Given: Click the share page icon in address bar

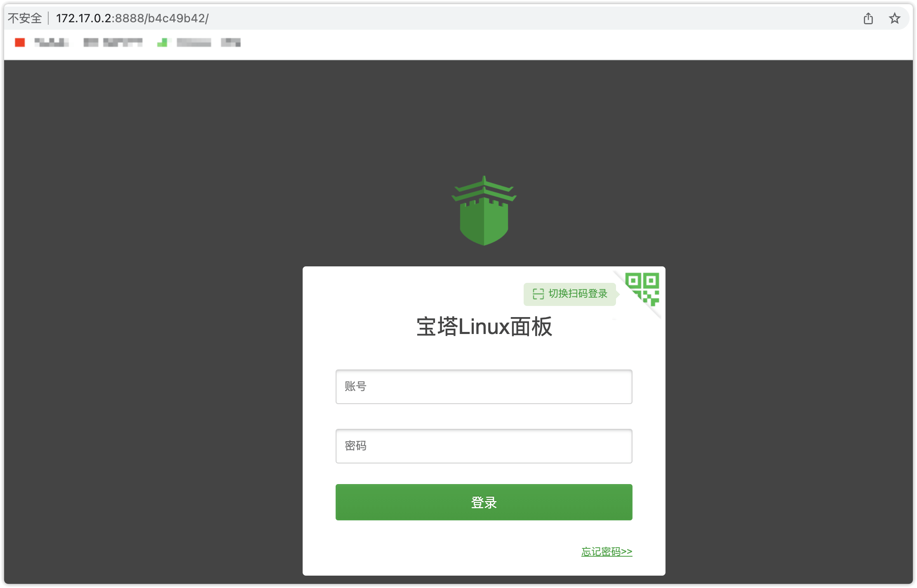Looking at the screenshot, I should (x=868, y=19).
